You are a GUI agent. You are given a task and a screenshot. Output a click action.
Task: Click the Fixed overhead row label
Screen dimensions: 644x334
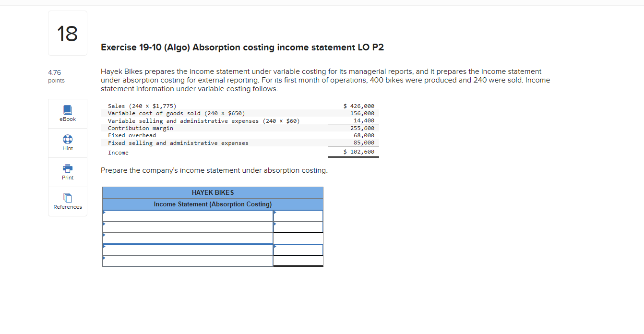132,135
